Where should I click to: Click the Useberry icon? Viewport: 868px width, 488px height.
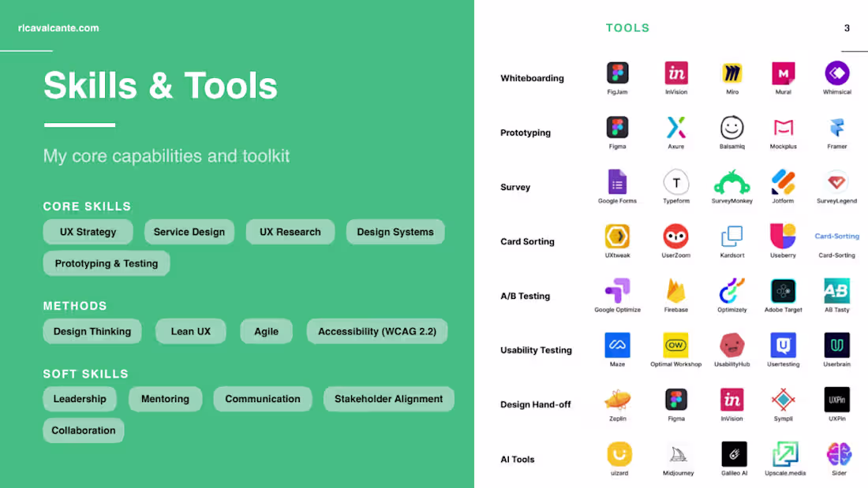point(783,236)
